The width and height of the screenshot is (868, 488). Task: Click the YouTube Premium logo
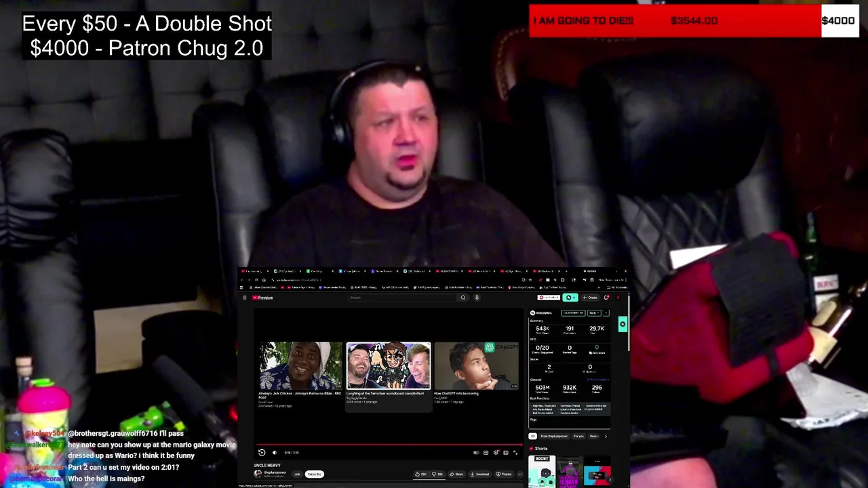(x=262, y=298)
